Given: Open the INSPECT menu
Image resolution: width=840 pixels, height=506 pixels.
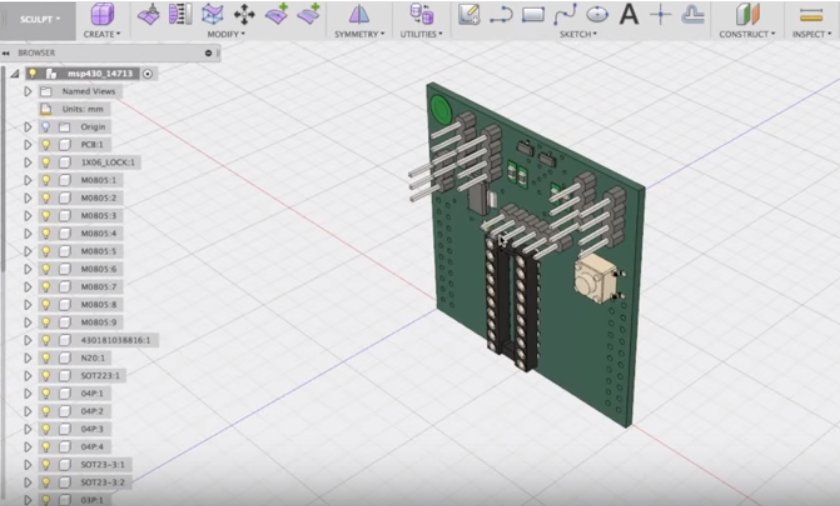Looking at the screenshot, I should coord(812,34).
